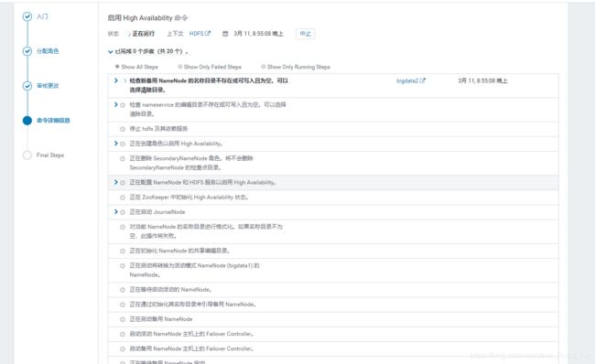Viewport: 595px width, 364px height.
Task: Click the calendar icon next to the header timestamp
Action: (x=225, y=34)
